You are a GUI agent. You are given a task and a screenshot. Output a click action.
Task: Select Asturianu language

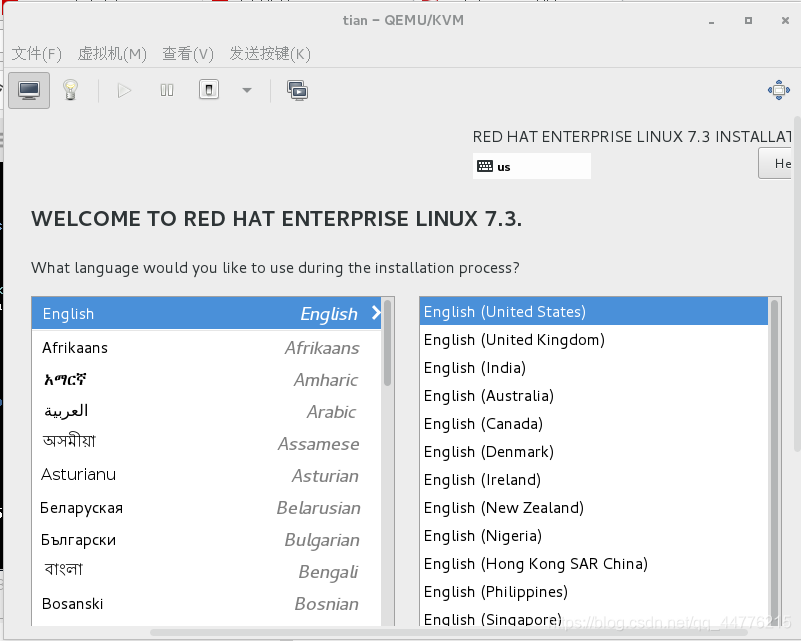(x=206, y=476)
